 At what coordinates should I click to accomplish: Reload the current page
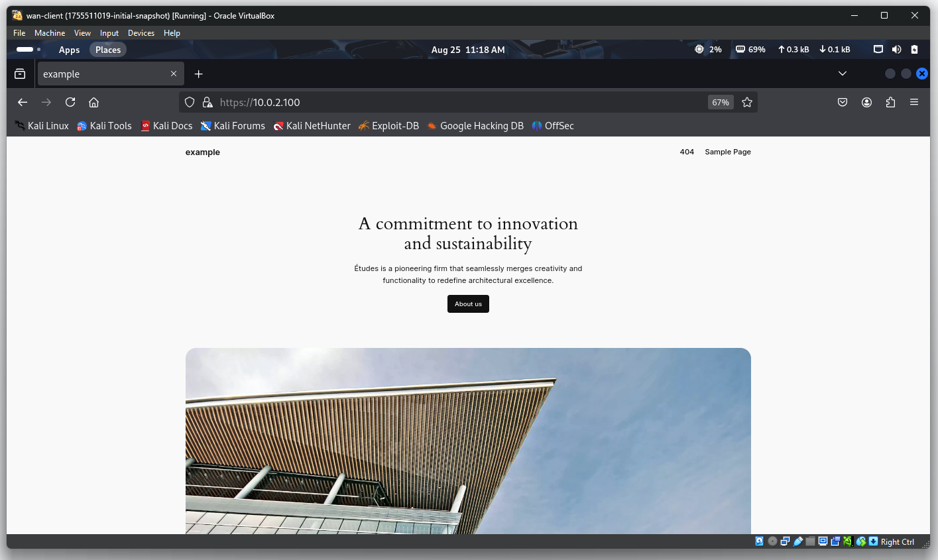[70, 102]
